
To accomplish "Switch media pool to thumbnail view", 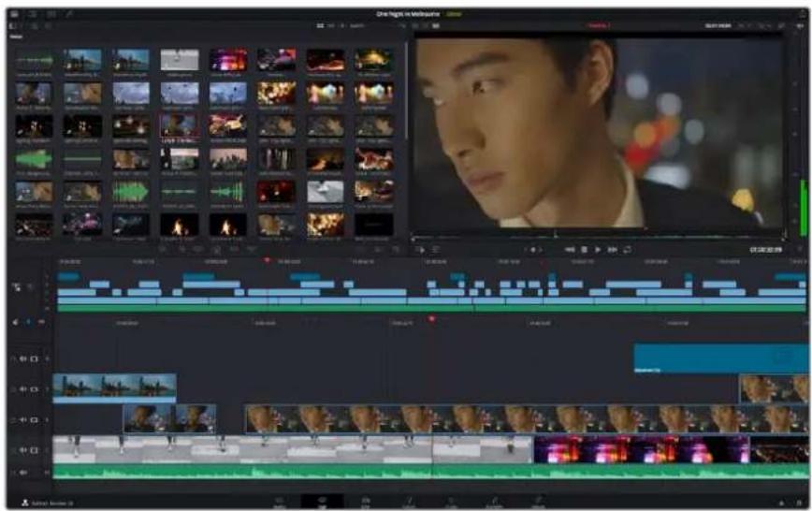I will 320,25.
